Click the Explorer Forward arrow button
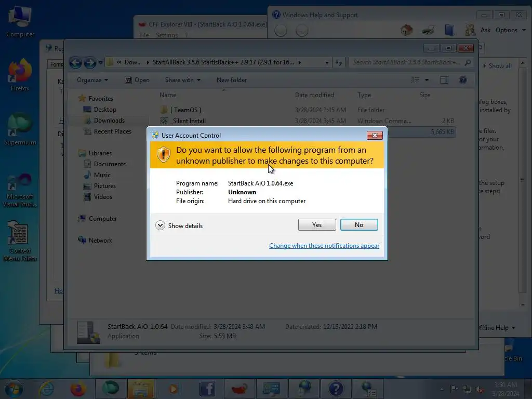Viewport: 532px width, 399px height. point(90,62)
